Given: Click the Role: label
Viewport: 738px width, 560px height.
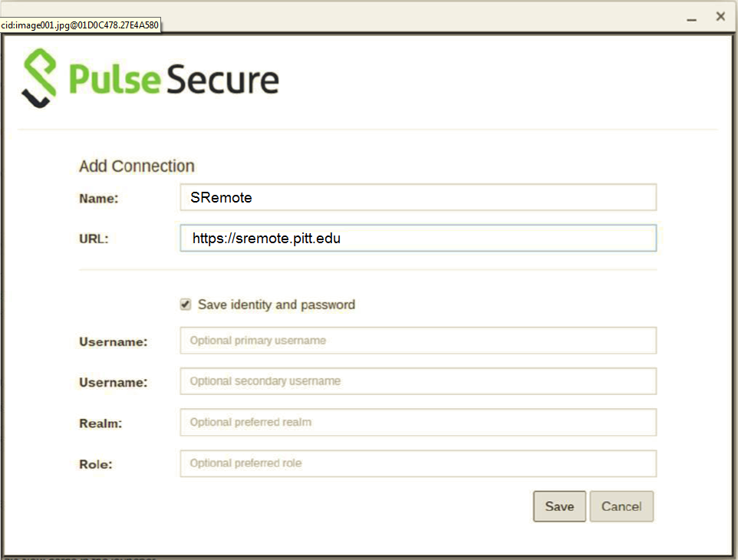Looking at the screenshot, I should point(96,464).
